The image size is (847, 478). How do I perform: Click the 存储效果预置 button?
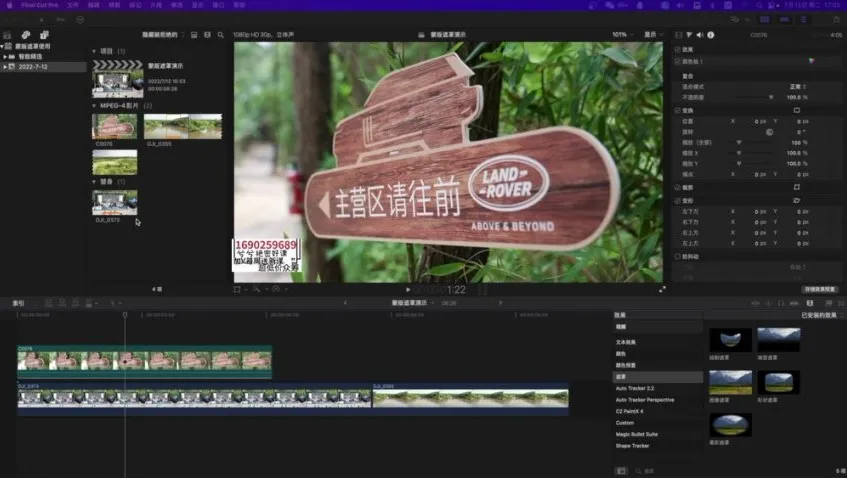click(819, 289)
